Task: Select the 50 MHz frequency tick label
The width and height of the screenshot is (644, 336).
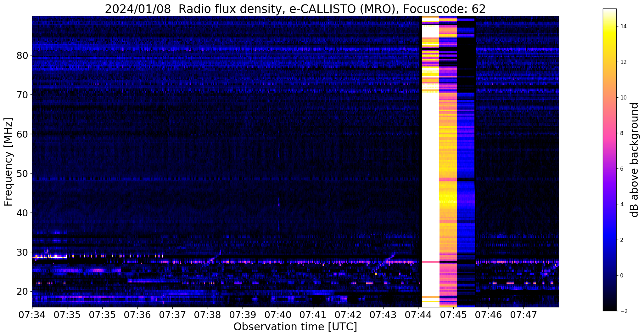Action: point(22,174)
